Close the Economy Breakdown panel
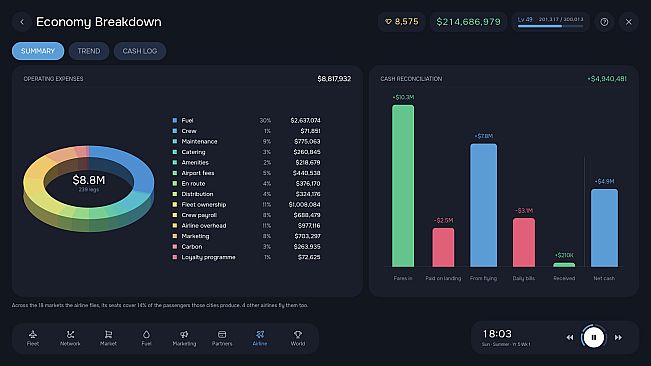 click(629, 22)
